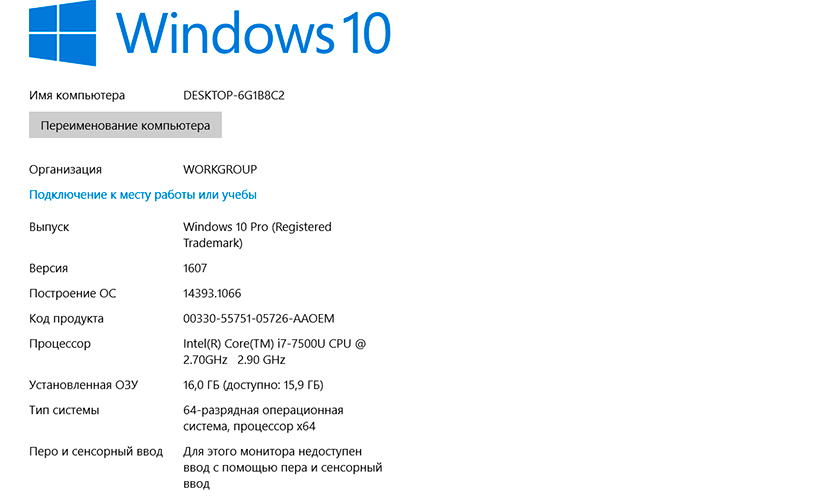Image resolution: width=840 pixels, height=498 pixels.
Task: Click the Построение ОС label
Action: pyautogui.click(x=72, y=293)
